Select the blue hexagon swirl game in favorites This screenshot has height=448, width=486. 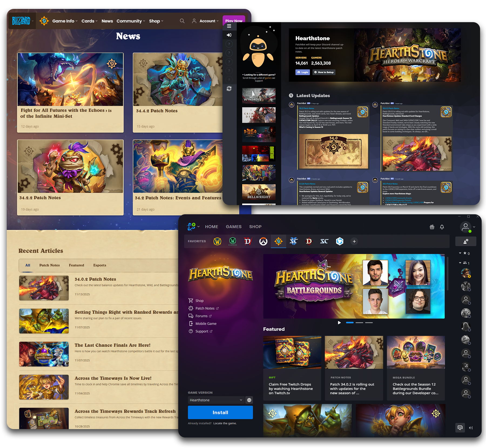(x=340, y=241)
